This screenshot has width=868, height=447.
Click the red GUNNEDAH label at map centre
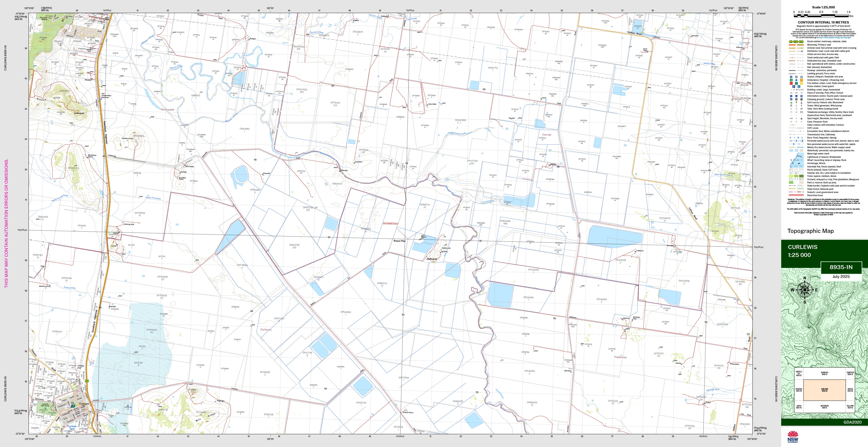pyautogui.click(x=390, y=224)
